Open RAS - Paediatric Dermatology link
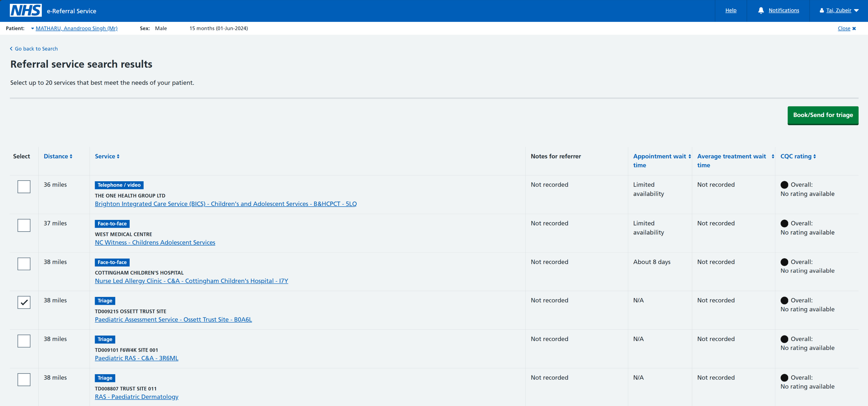868x406 pixels. (x=136, y=397)
